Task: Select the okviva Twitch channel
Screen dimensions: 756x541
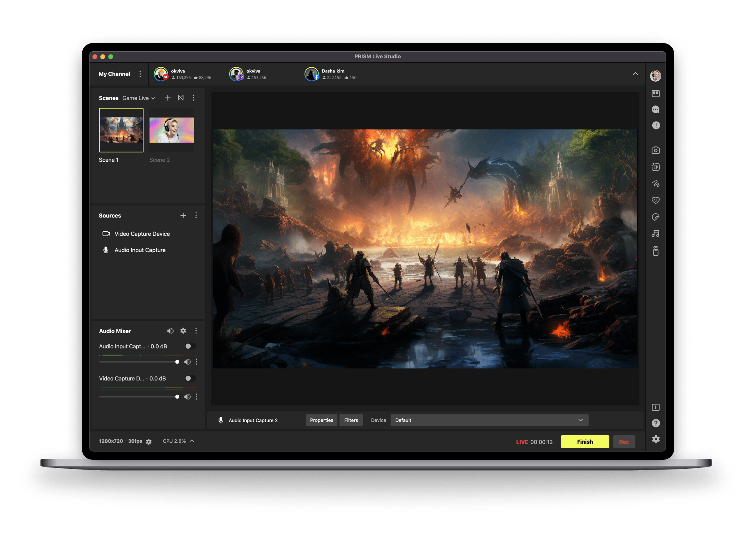Action: coord(248,74)
